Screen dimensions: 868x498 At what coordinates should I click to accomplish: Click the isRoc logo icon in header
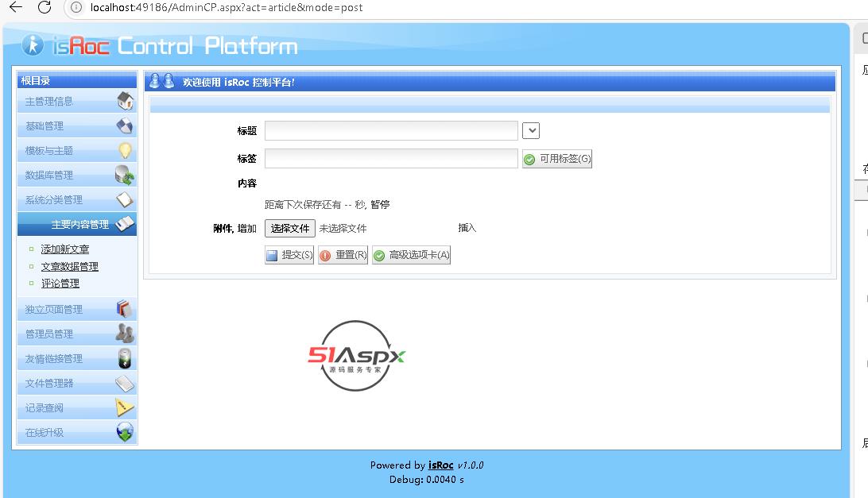click(x=33, y=44)
